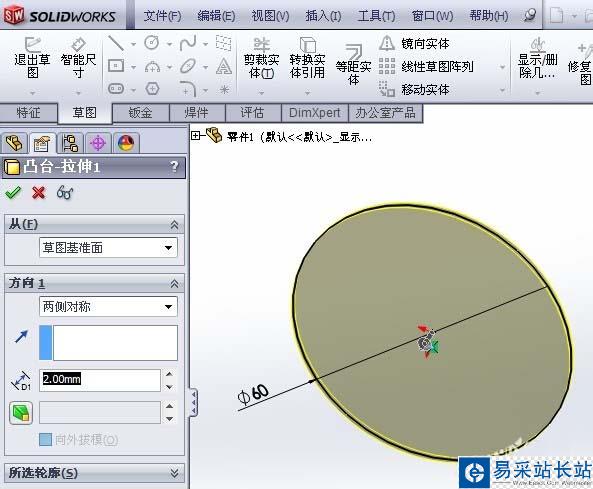Increase depth D1 with up arrow
The width and height of the screenshot is (593, 489).
point(169,374)
